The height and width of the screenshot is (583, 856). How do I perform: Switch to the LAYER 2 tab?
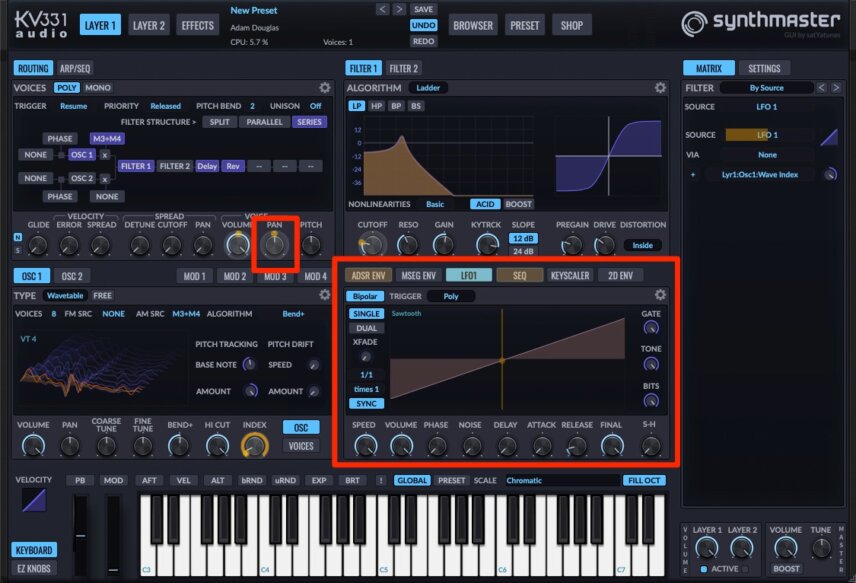click(148, 25)
